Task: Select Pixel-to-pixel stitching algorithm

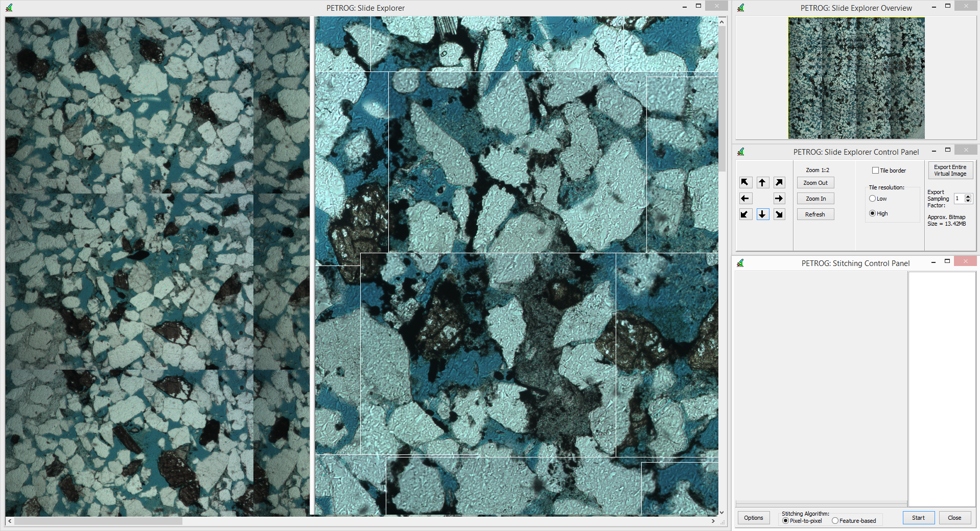Action: (785, 521)
